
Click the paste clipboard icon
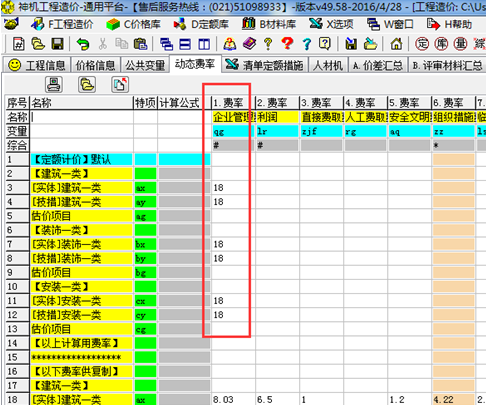click(x=140, y=44)
